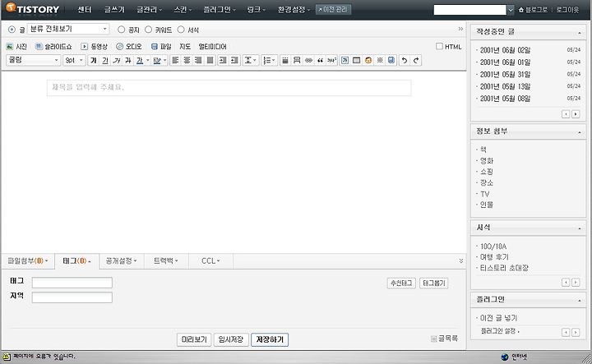The height and width of the screenshot is (364, 592).
Task: Open the 글목록 post list link
Action: click(x=444, y=339)
